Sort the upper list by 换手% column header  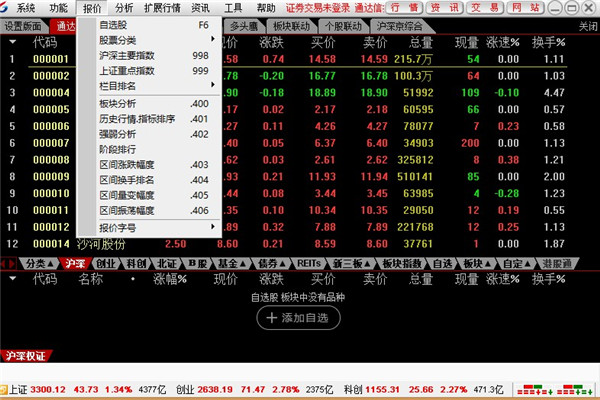[x=548, y=42]
